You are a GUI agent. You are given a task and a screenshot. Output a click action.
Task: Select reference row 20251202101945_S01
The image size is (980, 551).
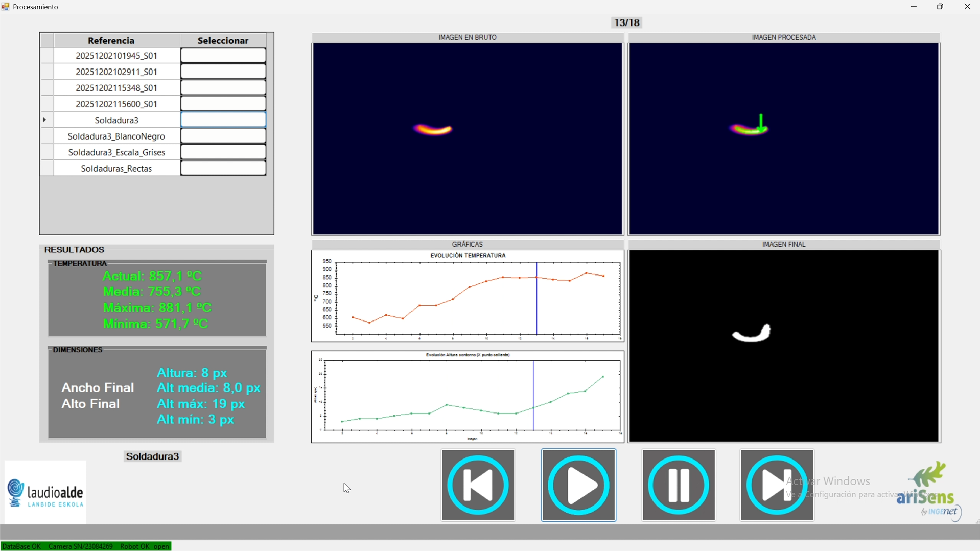click(x=117, y=56)
